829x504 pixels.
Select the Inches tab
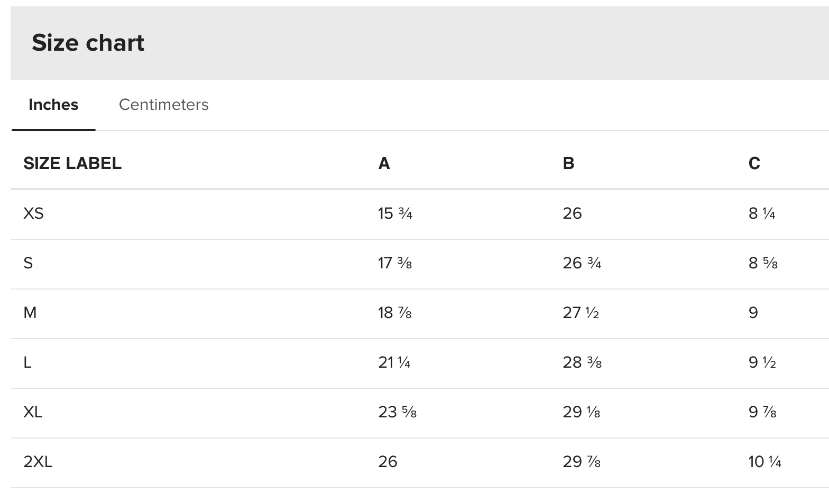(53, 105)
